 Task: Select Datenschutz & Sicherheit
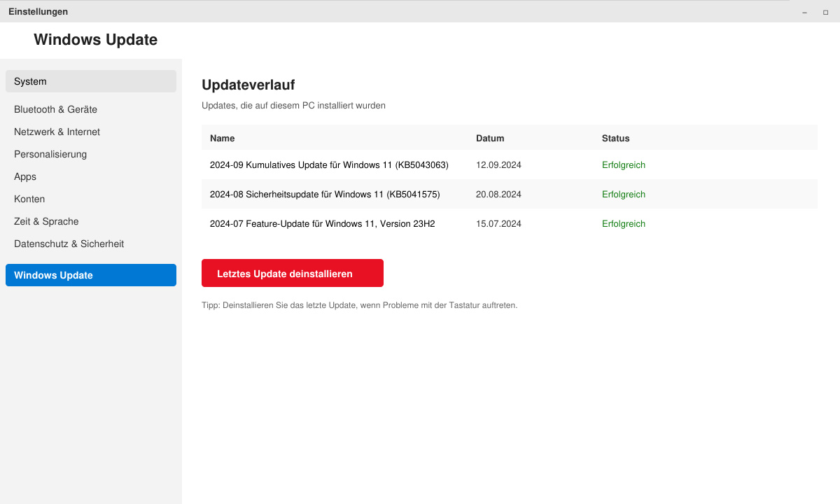coord(91,244)
